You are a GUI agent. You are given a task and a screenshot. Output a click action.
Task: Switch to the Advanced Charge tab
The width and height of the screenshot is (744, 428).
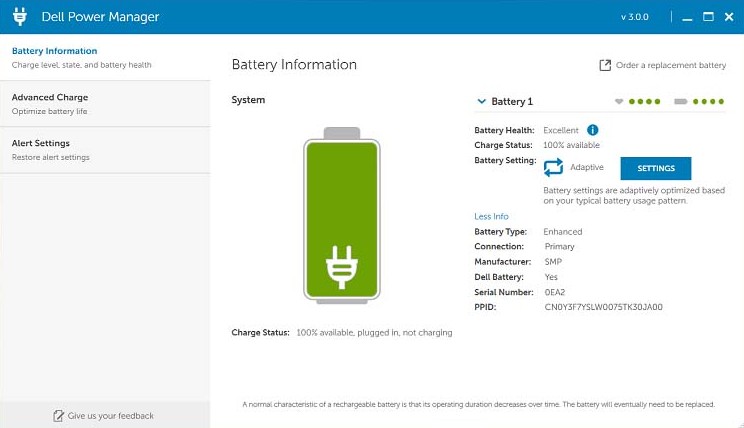pos(50,97)
